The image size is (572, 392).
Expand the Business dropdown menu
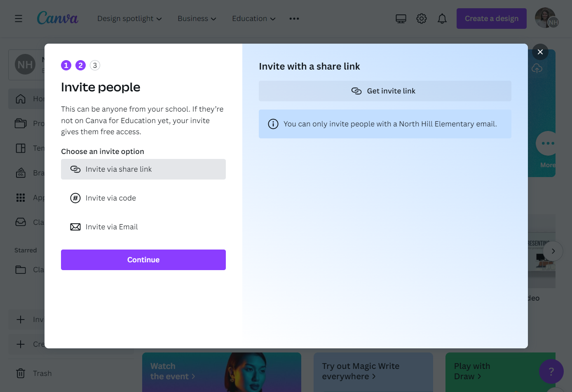(x=197, y=19)
